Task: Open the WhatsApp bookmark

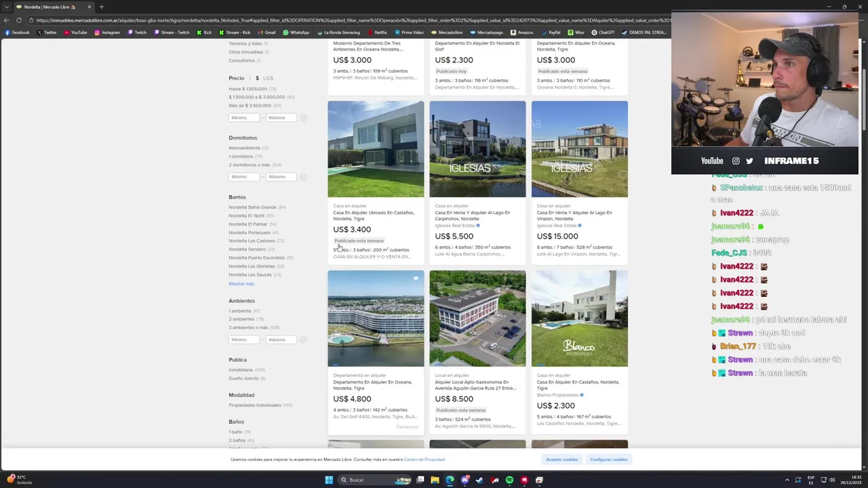Action: coord(296,33)
